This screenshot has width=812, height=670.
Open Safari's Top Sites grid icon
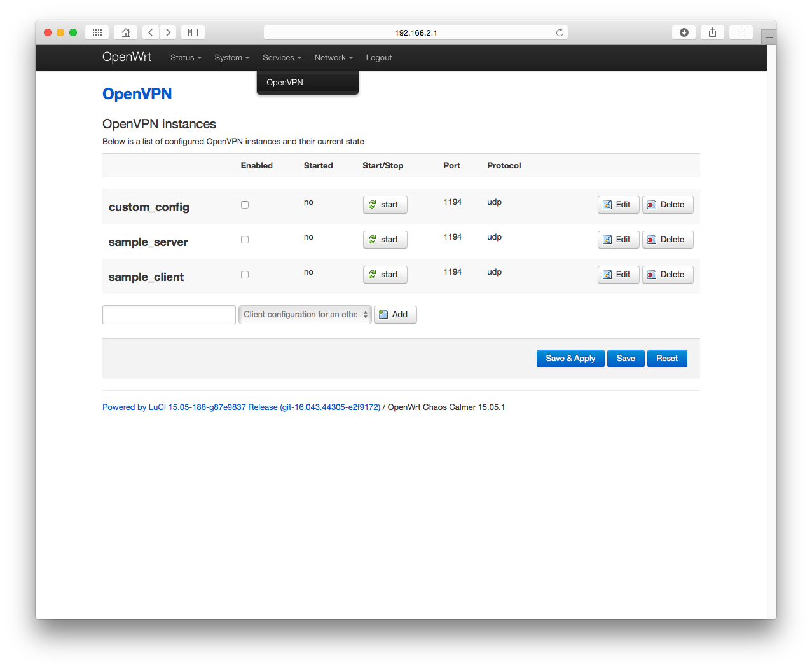coord(97,32)
